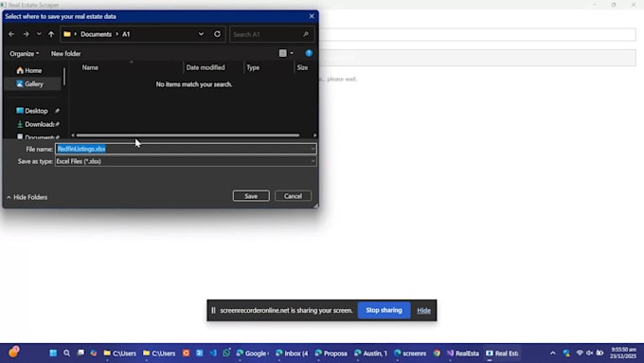Click the horizontal scrollbar in file list
The width and height of the screenshot is (644, 363).
[x=188, y=136]
